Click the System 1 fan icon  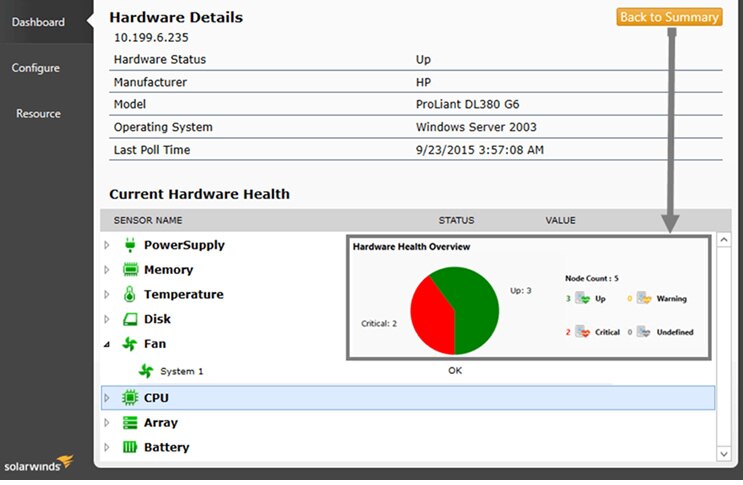click(x=146, y=371)
